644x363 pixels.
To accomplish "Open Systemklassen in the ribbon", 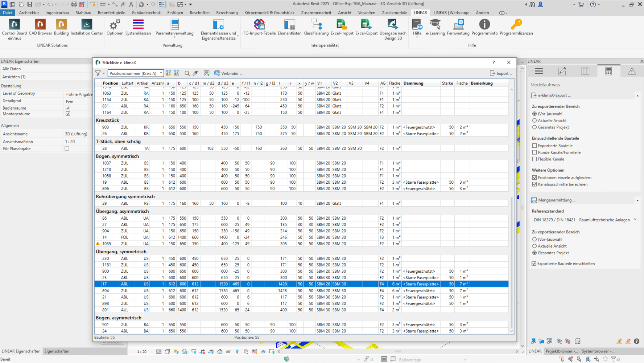I will click(138, 28).
